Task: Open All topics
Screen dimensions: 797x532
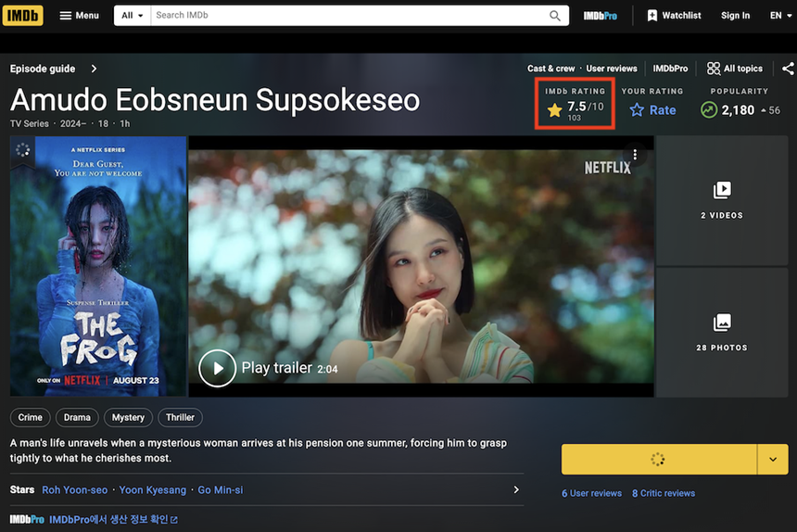Action: (x=735, y=68)
